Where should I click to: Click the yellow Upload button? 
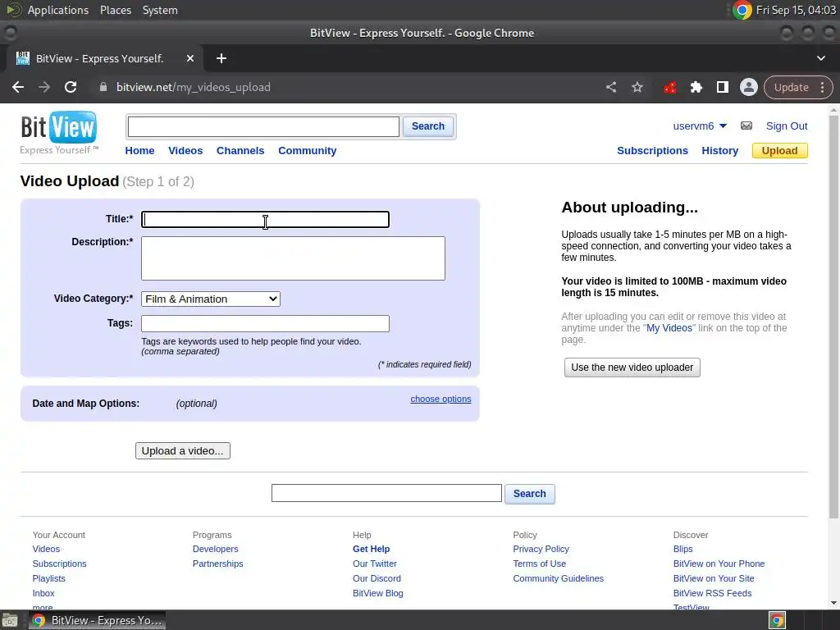point(779,151)
